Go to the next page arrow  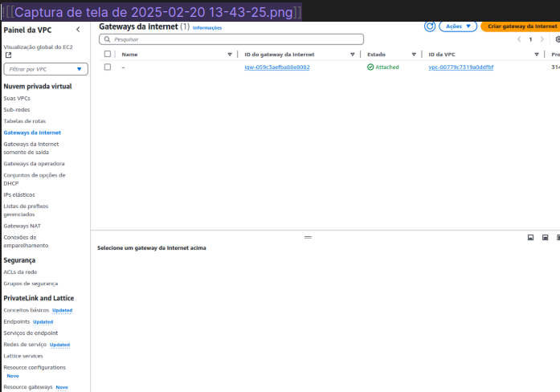pos(542,39)
